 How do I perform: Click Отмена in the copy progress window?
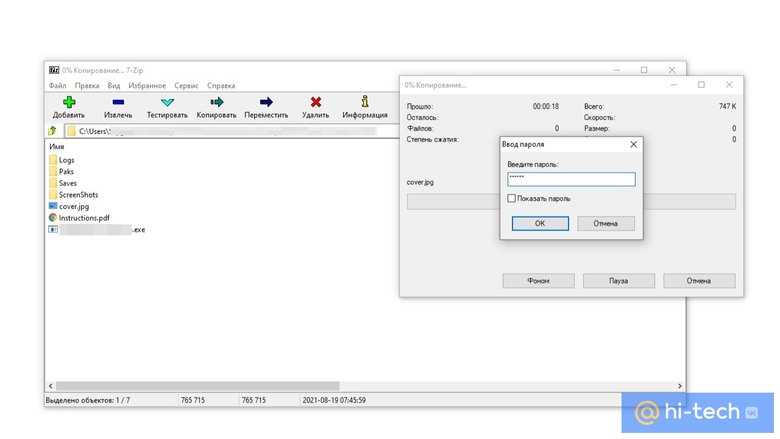coord(699,281)
